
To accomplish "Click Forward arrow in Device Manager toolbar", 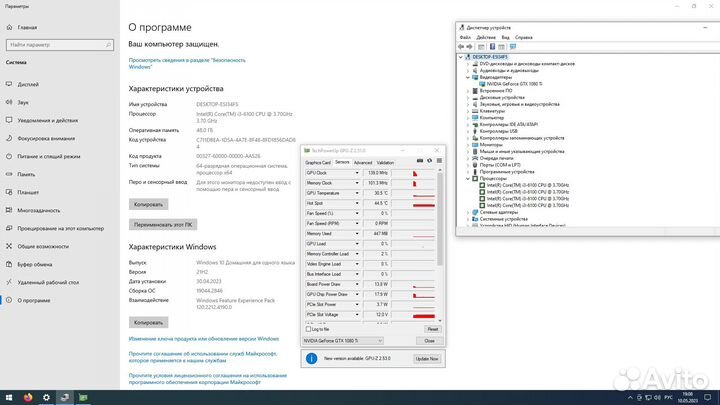I will pos(469,46).
